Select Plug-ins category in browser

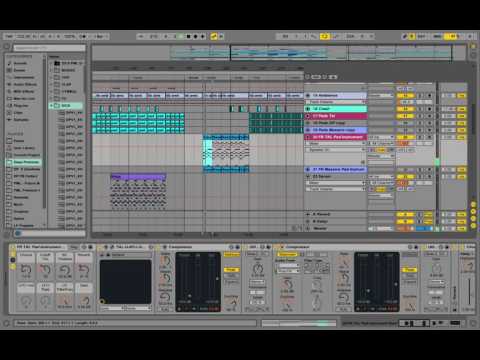tap(21, 106)
